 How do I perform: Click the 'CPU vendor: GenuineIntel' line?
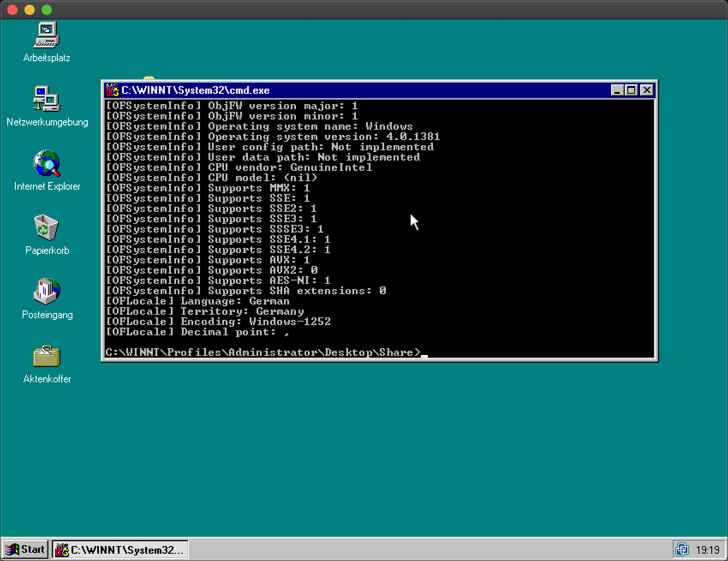point(239,167)
